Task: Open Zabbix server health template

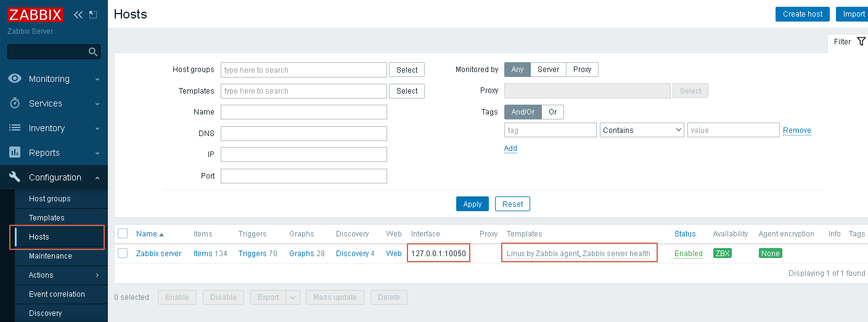Action: pos(616,253)
